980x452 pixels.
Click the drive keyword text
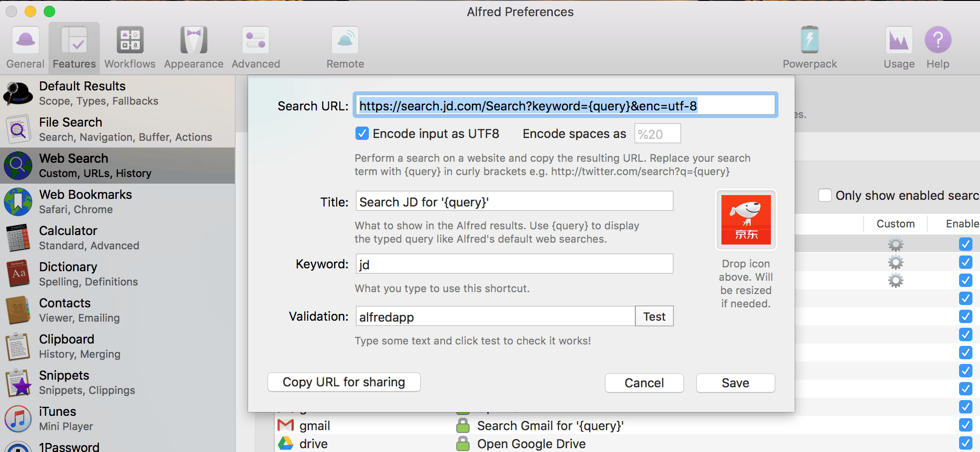click(314, 443)
